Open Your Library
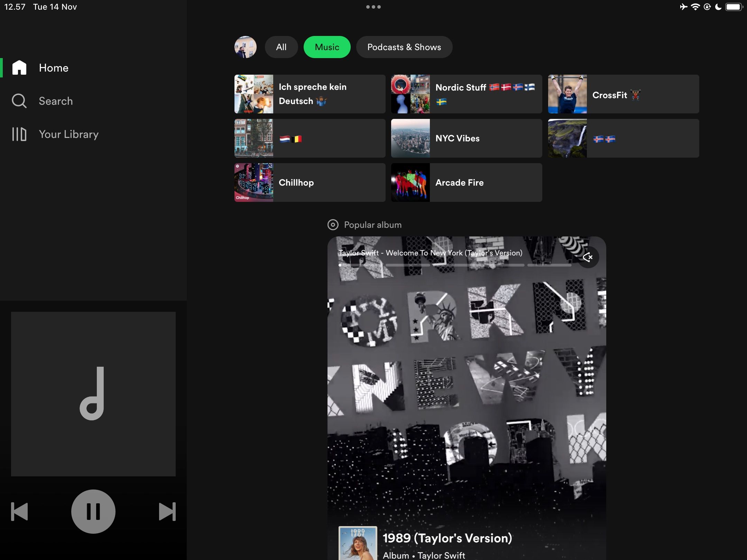 [x=68, y=134]
